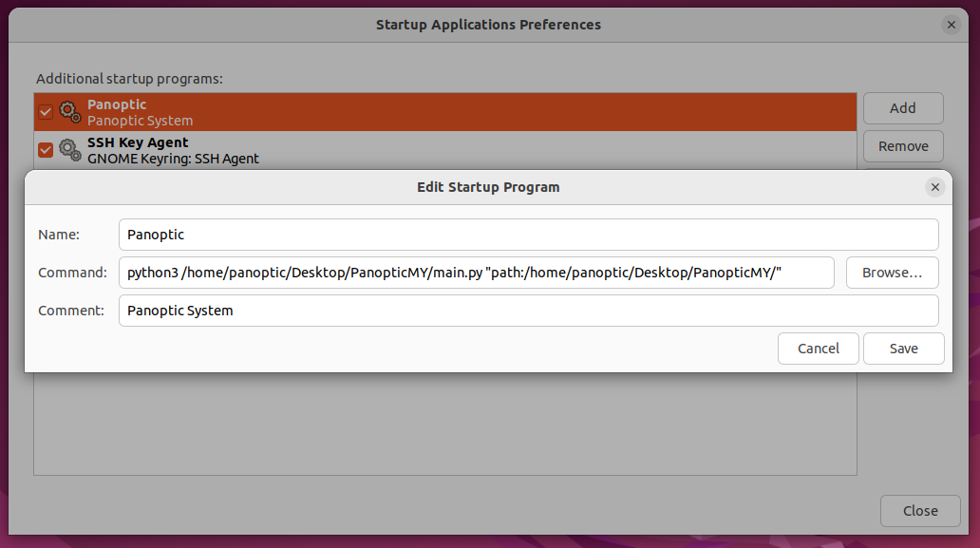The image size is (980, 548).
Task: Click the gear icon for SSH Key Agent
Action: coord(70,150)
